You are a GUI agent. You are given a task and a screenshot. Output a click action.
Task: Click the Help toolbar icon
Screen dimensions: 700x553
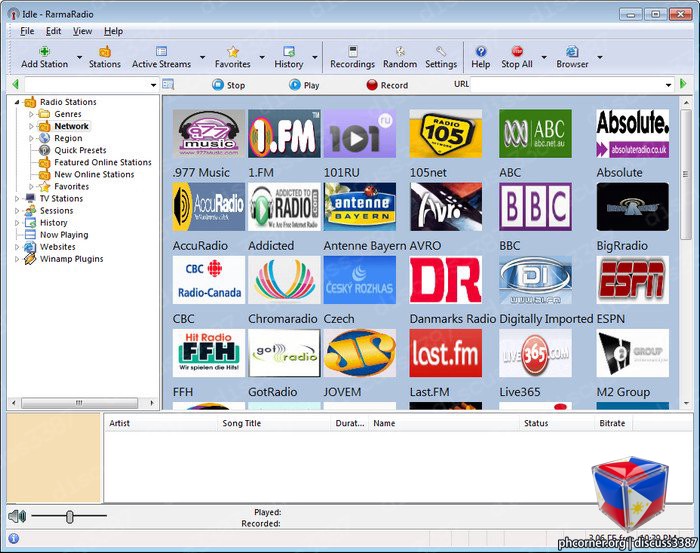click(481, 52)
